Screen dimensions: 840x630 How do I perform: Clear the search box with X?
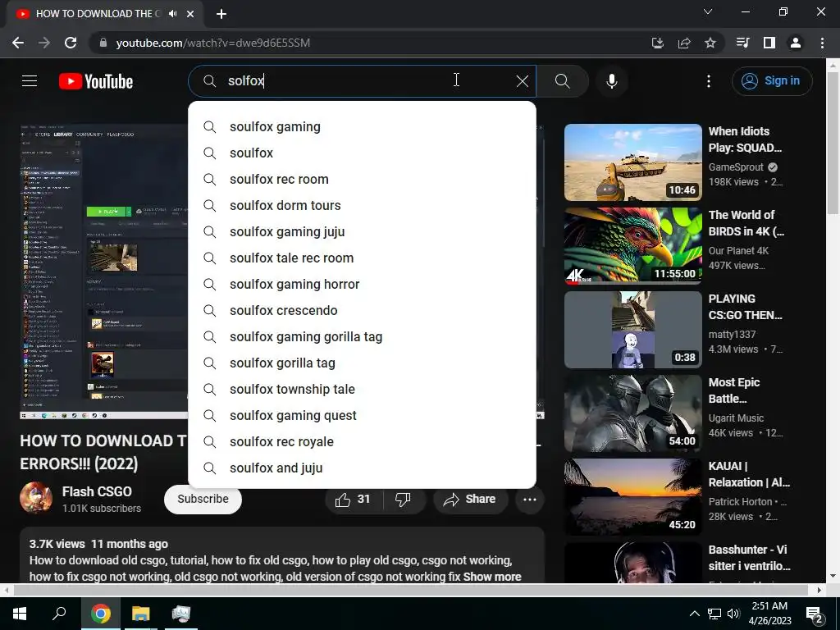(523, 81)
